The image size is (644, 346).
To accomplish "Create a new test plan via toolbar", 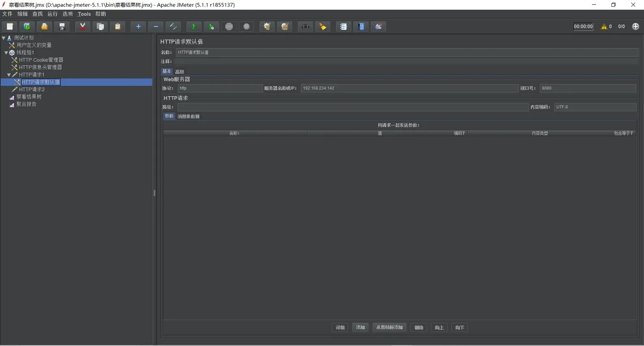I will click(9, 27).
